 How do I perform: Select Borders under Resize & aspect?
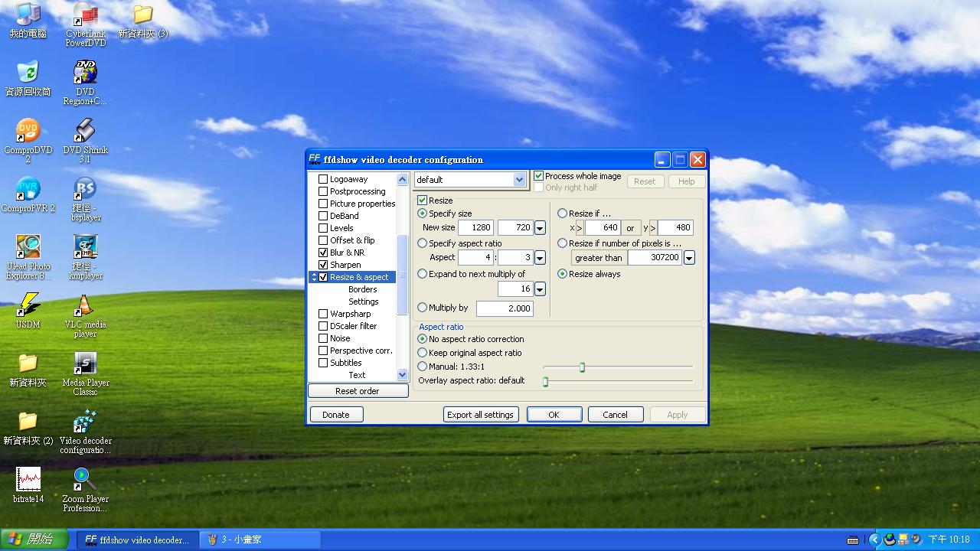pyautogui.click(x=362, y=289)
